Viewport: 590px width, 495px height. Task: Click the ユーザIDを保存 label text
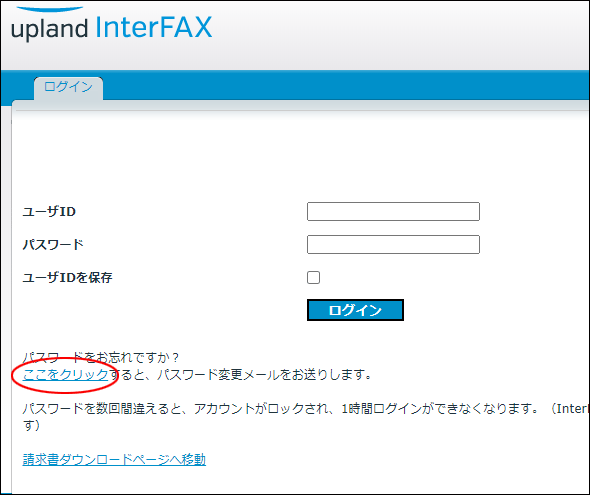coord(68,278)
